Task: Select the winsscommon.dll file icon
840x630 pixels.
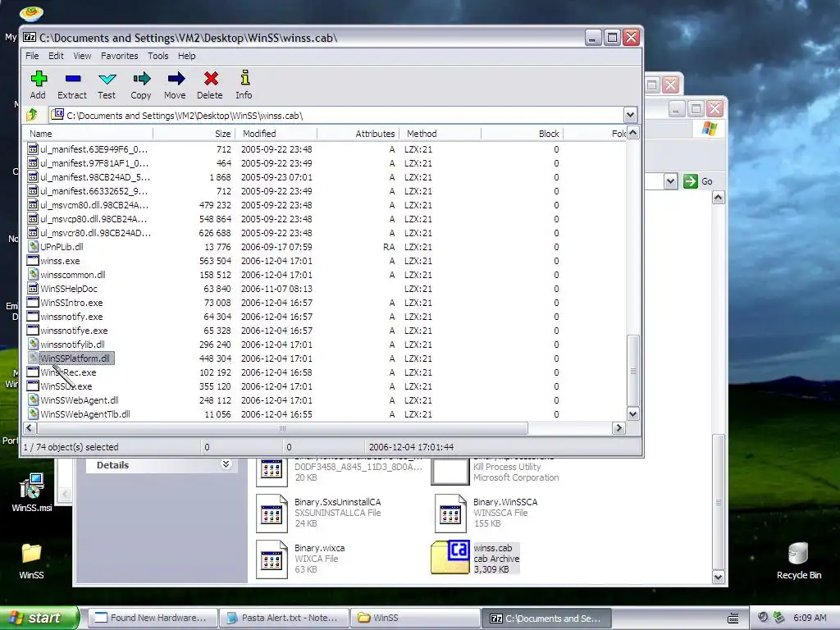Action: pyautogui.click(x=33, y=275)
